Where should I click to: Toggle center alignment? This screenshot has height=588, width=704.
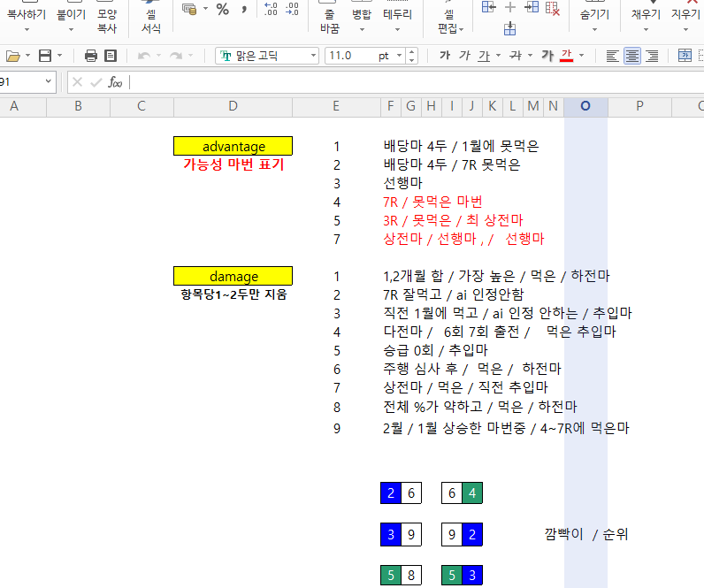pos(632,56)
